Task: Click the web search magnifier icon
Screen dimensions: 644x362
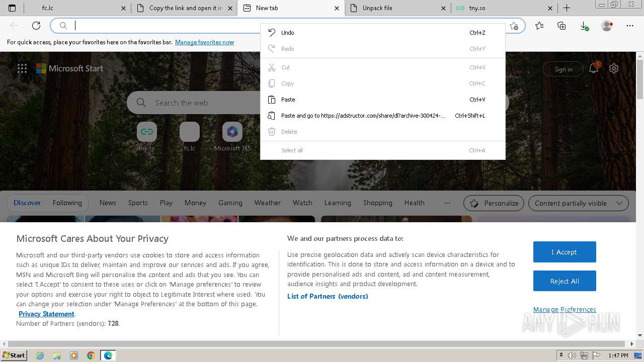Action: pos(141,103)
